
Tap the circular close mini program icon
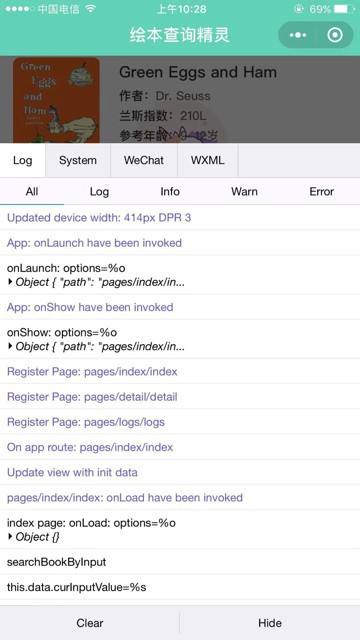coord(335,35)
